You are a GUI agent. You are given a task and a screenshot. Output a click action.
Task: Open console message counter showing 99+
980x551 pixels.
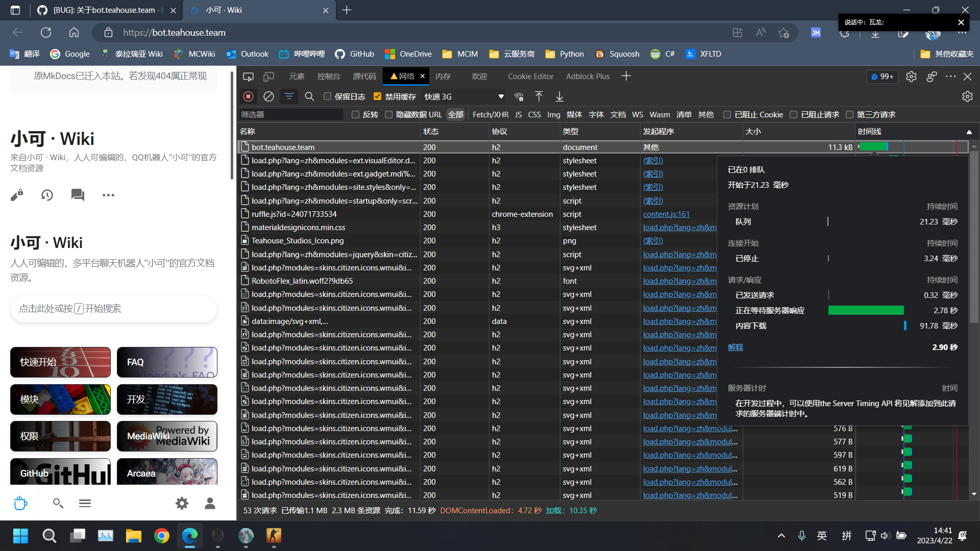pyautogui.click(x=882, y=77)
